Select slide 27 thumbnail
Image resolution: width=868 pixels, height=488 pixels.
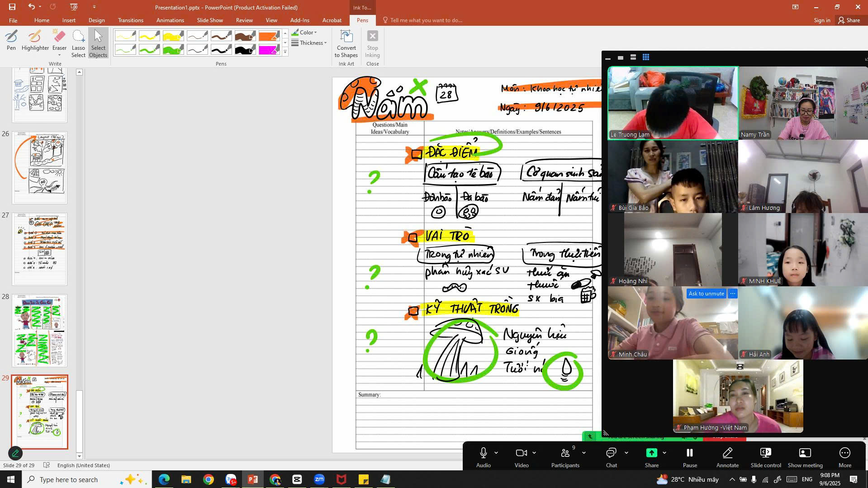tap(40, 249)
